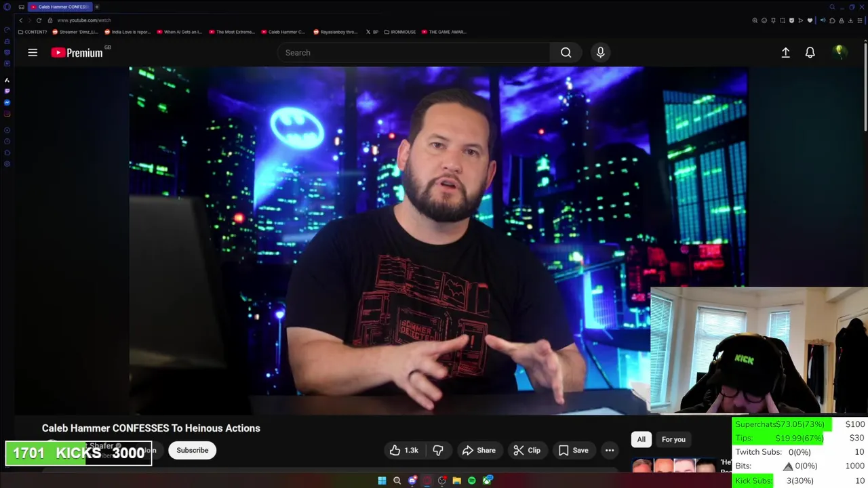Click the video player to pause
The image size is (868, 488).
[438, 240]
